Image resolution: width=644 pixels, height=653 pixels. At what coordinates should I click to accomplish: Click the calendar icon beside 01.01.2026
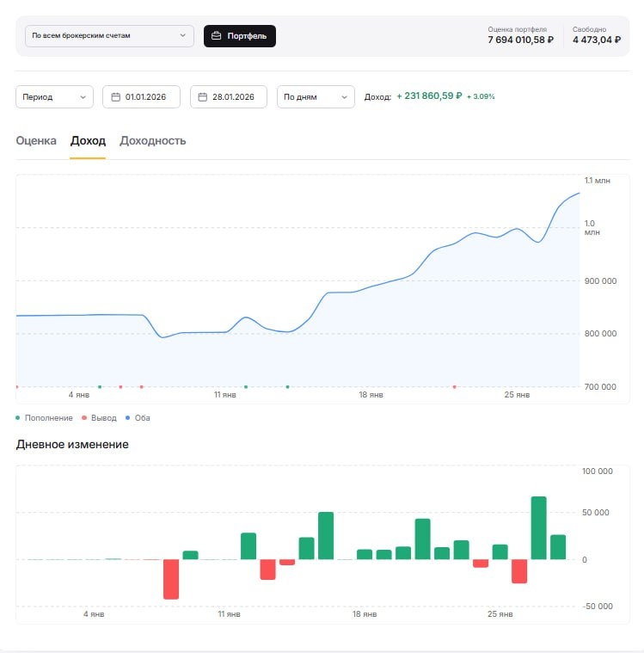[x=115, y=97]
